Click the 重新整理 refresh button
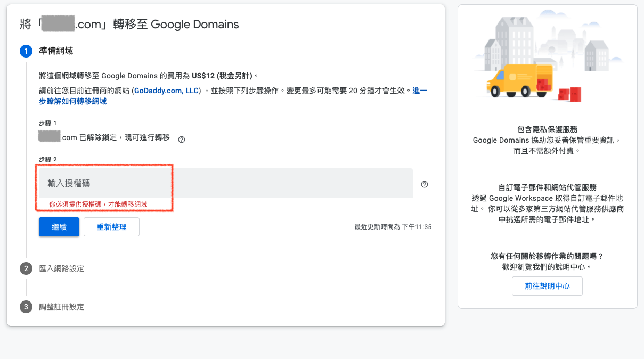 111,226
